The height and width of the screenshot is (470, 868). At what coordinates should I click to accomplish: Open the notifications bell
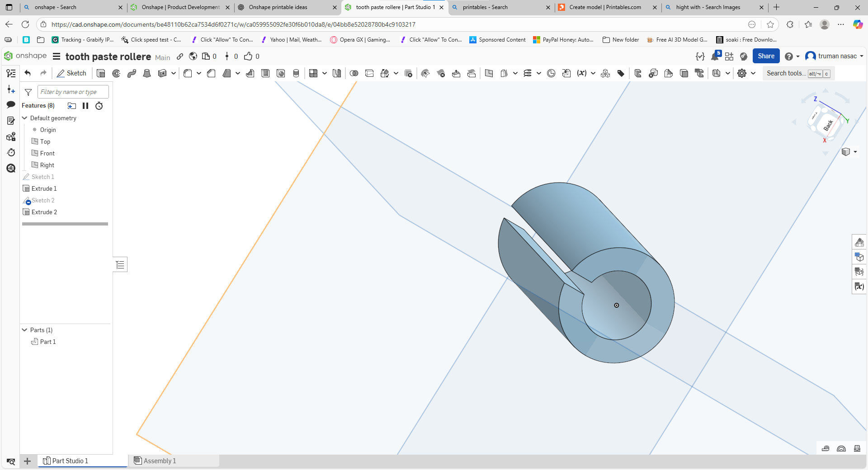[715, 56]
